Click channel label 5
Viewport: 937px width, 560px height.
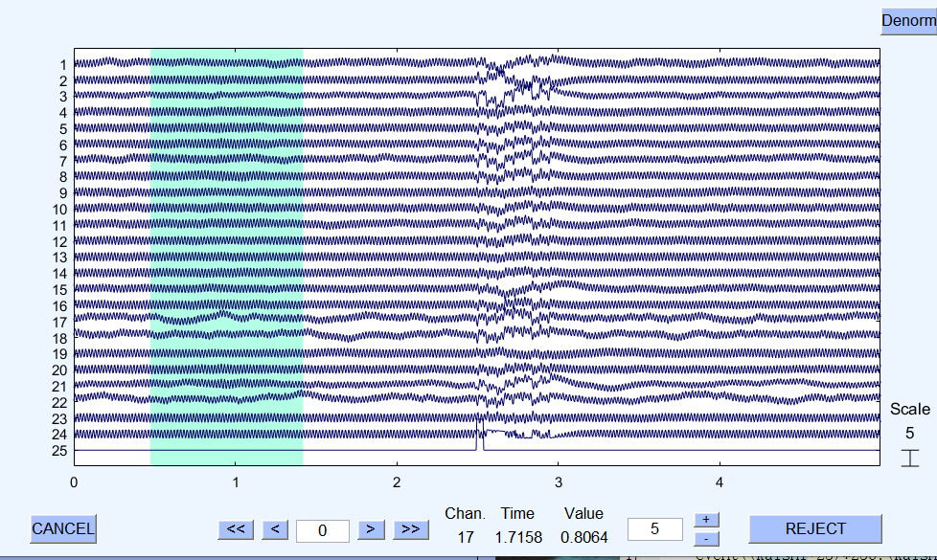[x=62, y=129]
